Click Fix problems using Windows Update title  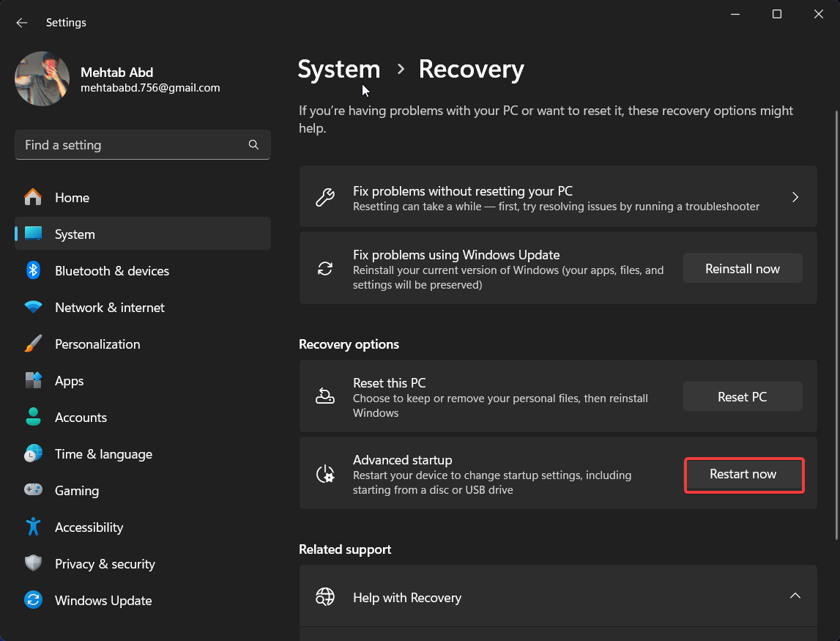point(456,255)
